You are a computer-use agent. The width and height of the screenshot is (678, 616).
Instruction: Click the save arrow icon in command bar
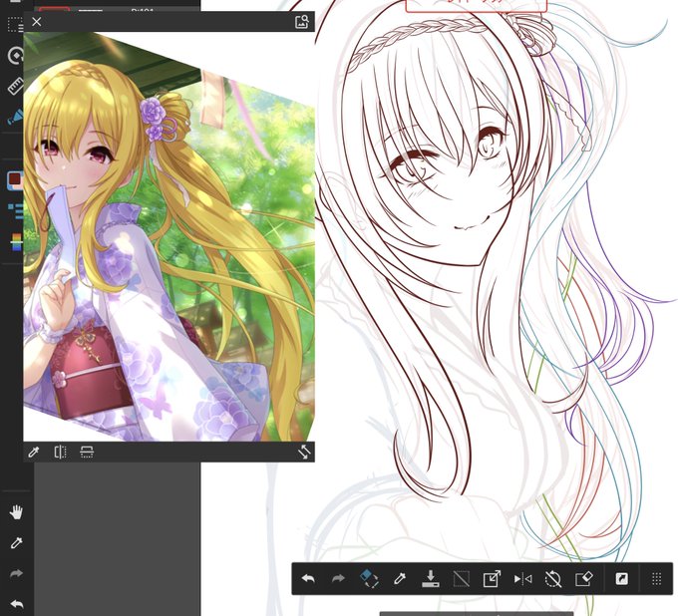point(431,578)
